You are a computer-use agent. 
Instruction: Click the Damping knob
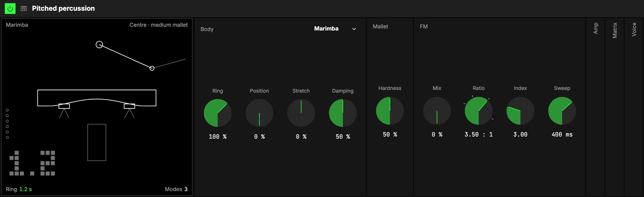[343, 113]
